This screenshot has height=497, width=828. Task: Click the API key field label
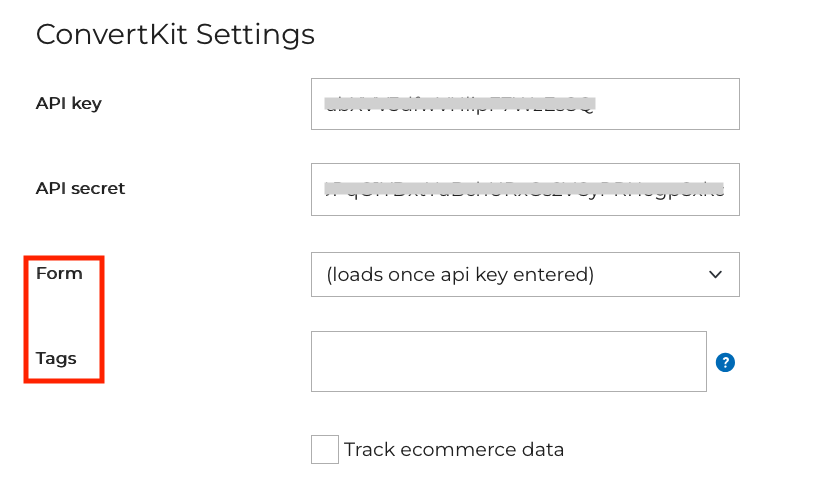click(x=69, y=103)
